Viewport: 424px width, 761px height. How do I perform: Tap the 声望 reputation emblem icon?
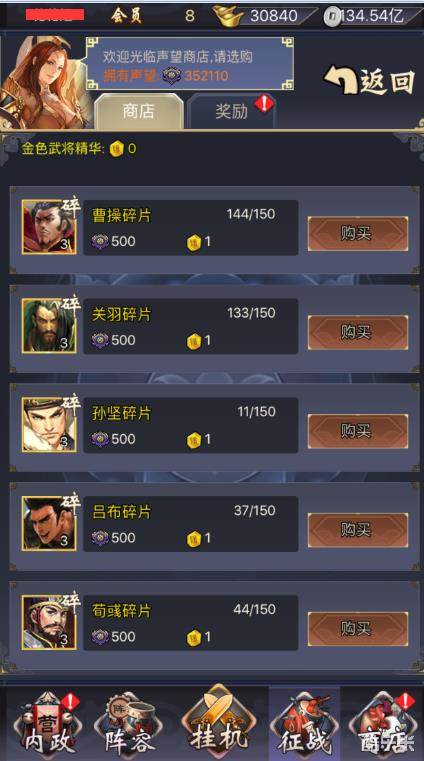coord(171,76)
